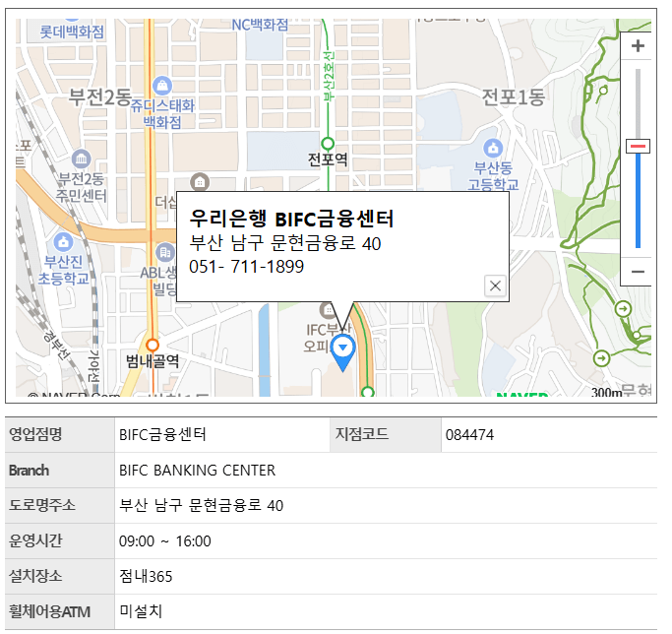Click the 300m map scale indicator

click(x=606, y=392)
